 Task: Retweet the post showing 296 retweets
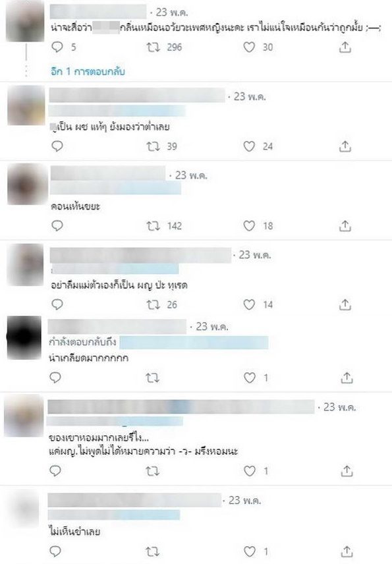pyautogui.click(x=154, y=47)
